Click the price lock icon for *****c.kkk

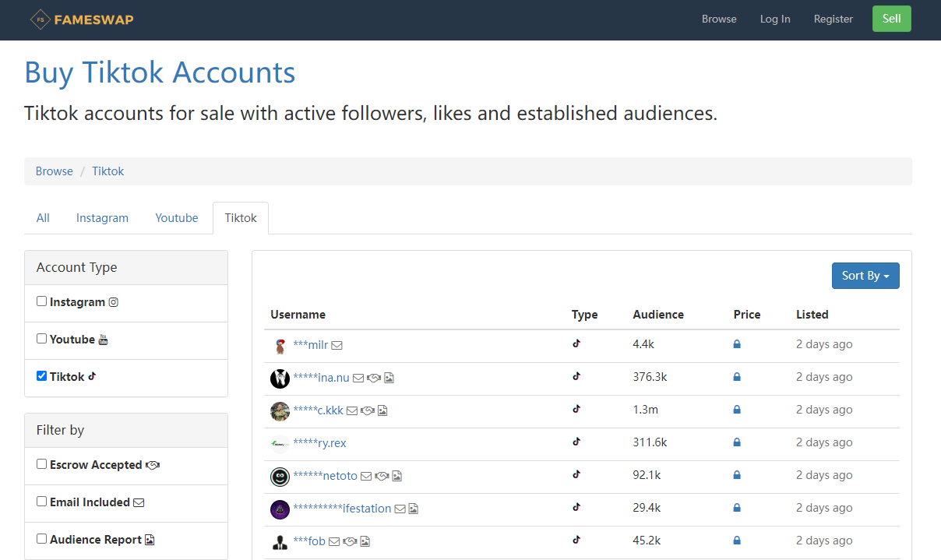point(737,410)
